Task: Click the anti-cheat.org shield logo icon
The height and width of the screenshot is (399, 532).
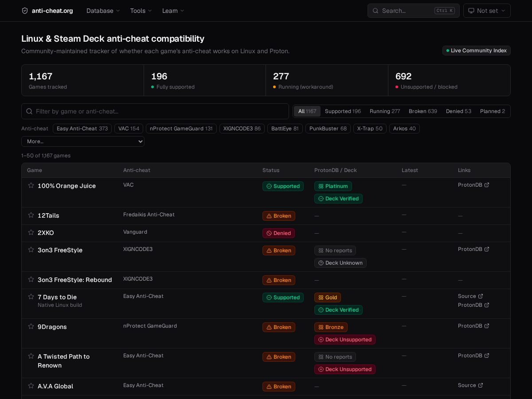Action: click(25, 11)
